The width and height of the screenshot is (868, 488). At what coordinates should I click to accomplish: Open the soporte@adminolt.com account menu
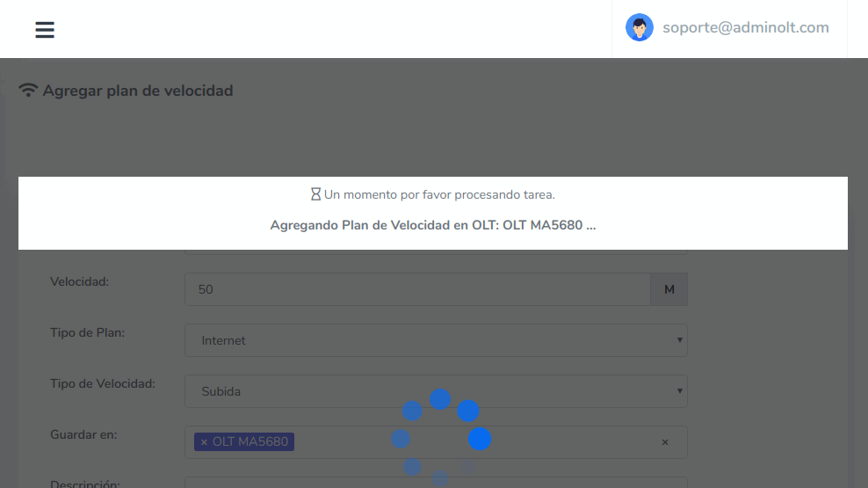pos(745,27)
